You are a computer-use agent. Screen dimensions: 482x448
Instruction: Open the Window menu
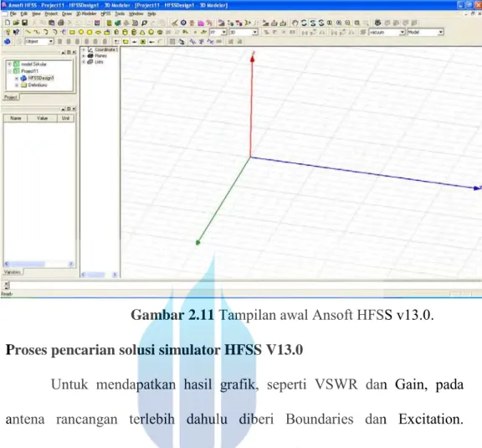point(136,14)
